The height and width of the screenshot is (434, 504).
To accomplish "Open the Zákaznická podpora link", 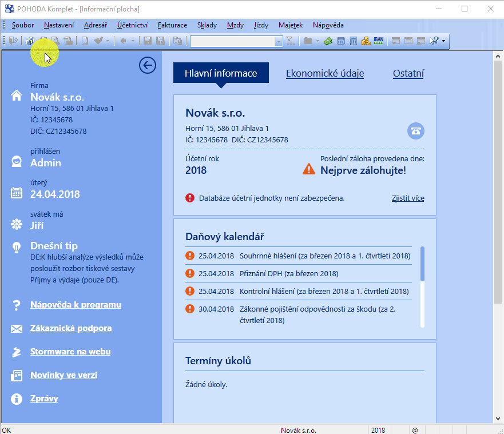I will coord(71,328).
